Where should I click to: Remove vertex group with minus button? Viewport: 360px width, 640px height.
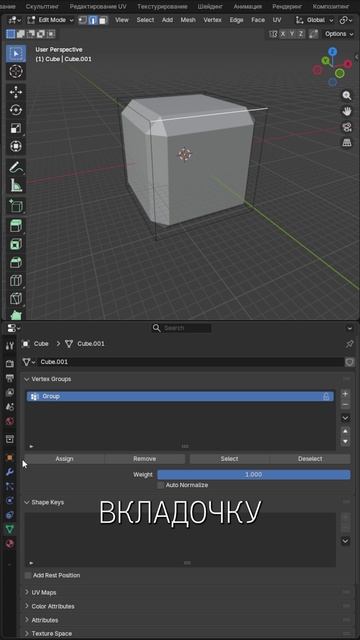click(345, 404)
